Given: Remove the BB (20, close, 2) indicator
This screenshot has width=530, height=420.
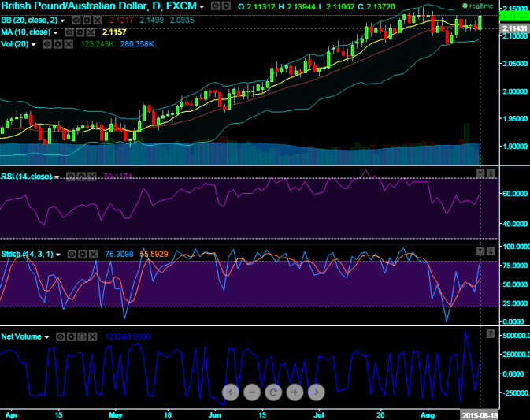Looking at the screenshot, I should pyautogui.click(x=98, y=20).
